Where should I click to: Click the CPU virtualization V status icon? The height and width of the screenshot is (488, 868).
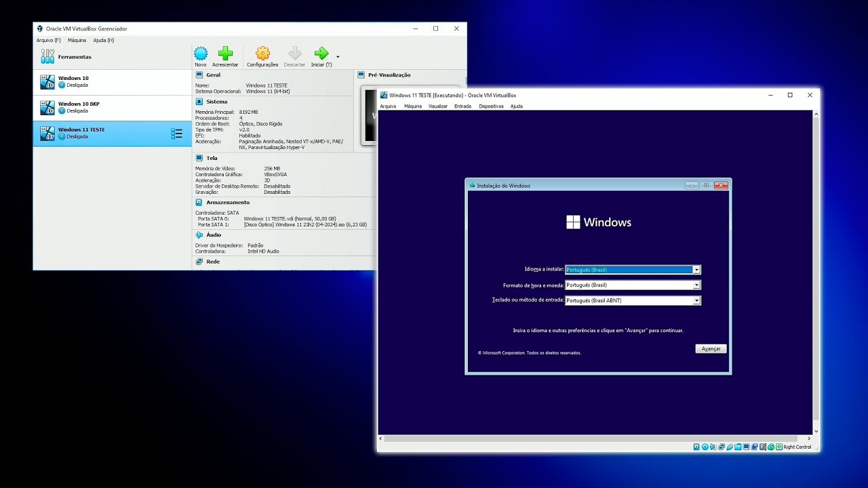tap(762, 447)
